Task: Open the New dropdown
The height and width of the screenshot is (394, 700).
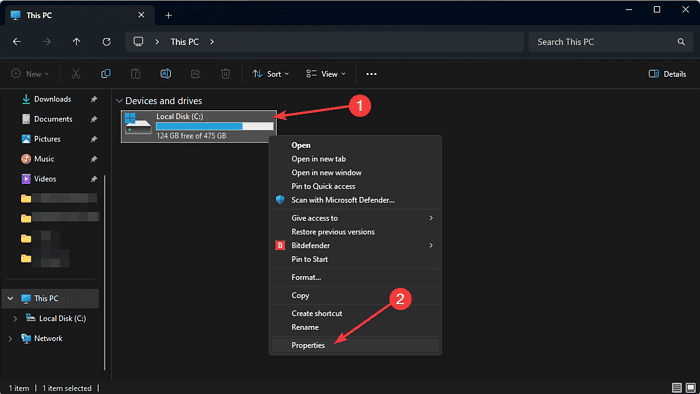Action: 30,74
